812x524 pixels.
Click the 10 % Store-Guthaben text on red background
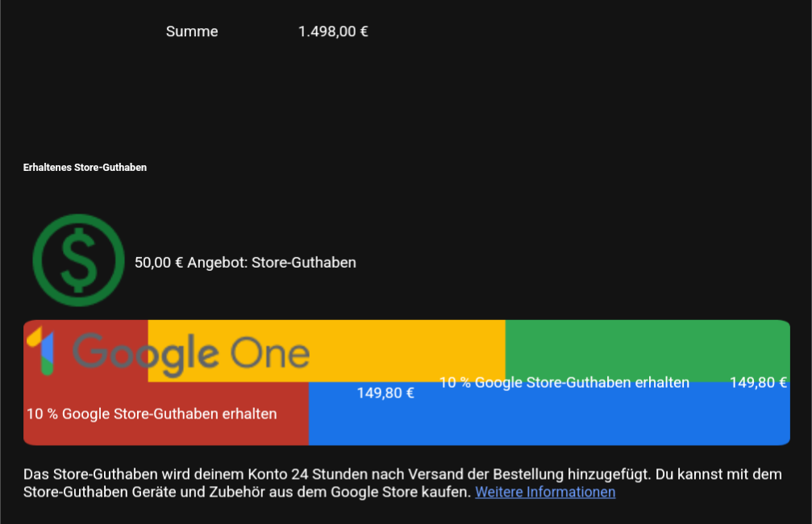tap(152, 414)
